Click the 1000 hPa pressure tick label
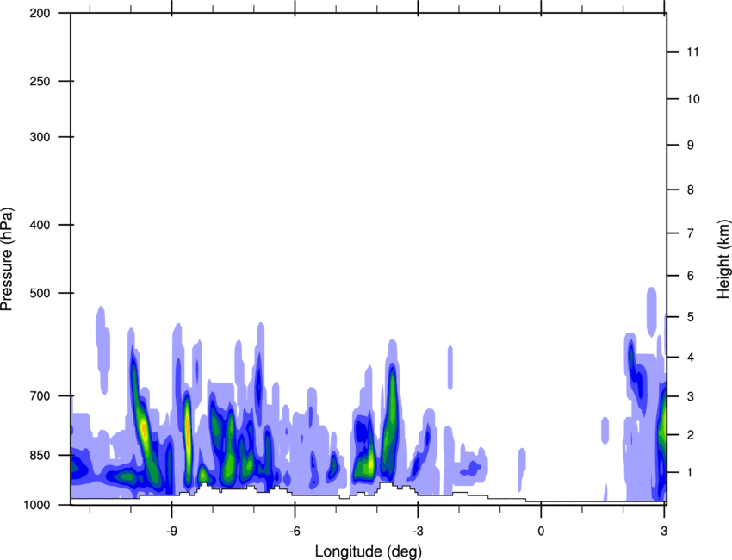The image size is (732, 560). click(x=37, y=505)
